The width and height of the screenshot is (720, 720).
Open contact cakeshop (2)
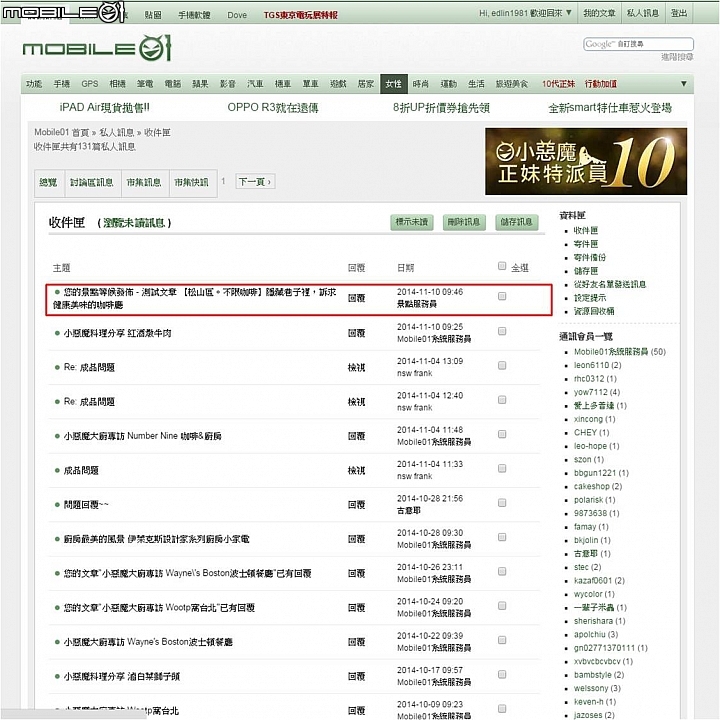point(598,486)
